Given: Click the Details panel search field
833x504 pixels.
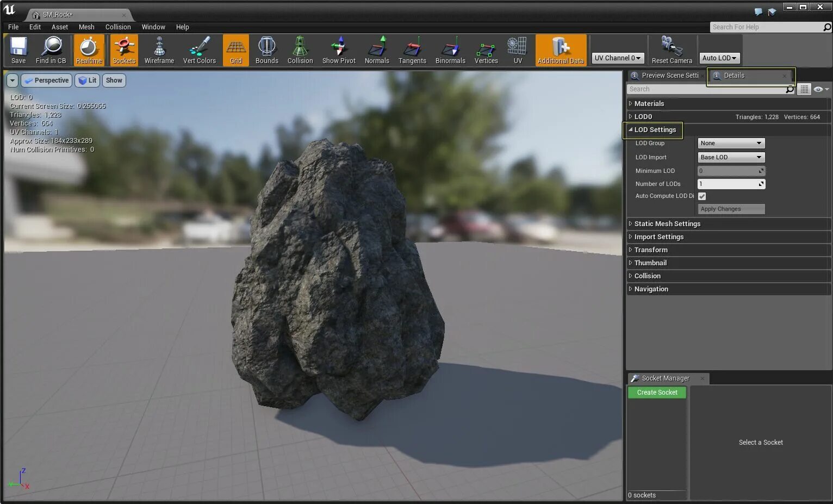Looking at the screenshot, I should 706,89.
